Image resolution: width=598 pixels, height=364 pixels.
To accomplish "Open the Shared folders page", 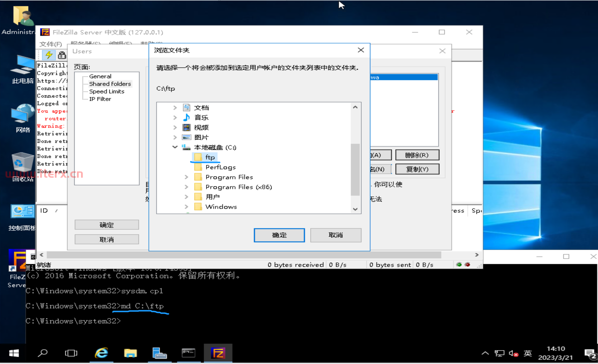I will point(110,84).
